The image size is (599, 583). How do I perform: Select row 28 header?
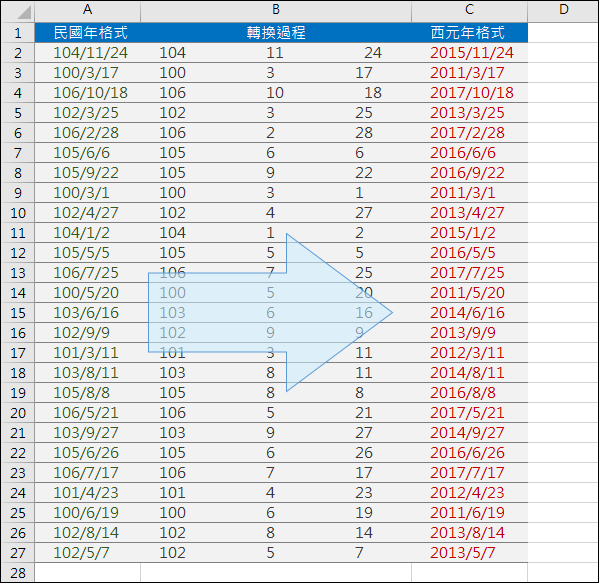18,573
